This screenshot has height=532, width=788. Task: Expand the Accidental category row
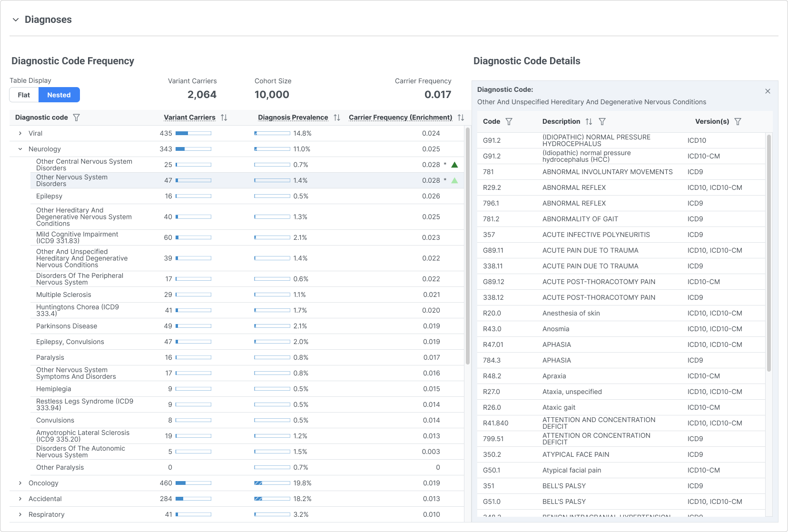[20, 499]
